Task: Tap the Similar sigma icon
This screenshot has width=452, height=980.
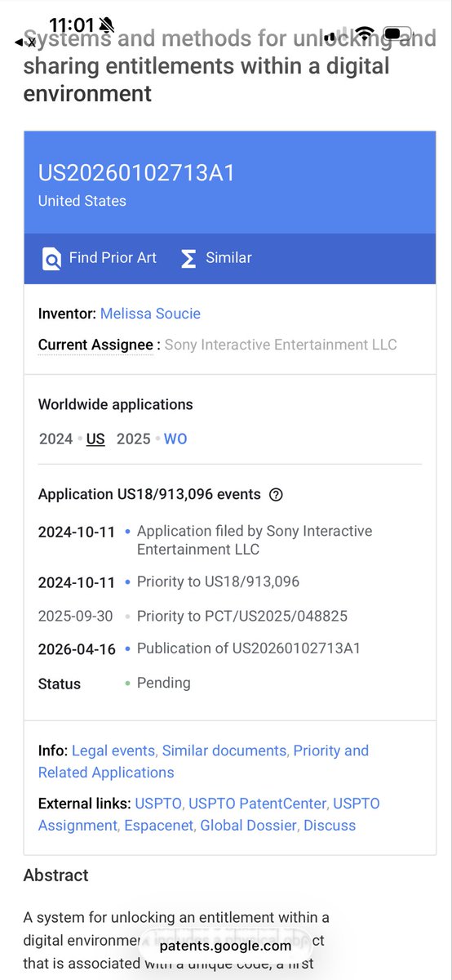Action: tap(188, 259)
